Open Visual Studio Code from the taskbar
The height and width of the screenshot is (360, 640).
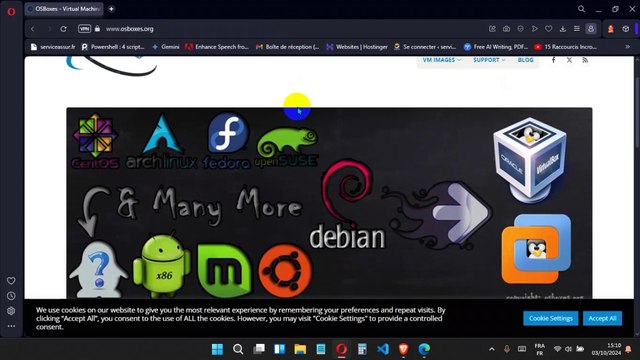(x=383, y=349)
